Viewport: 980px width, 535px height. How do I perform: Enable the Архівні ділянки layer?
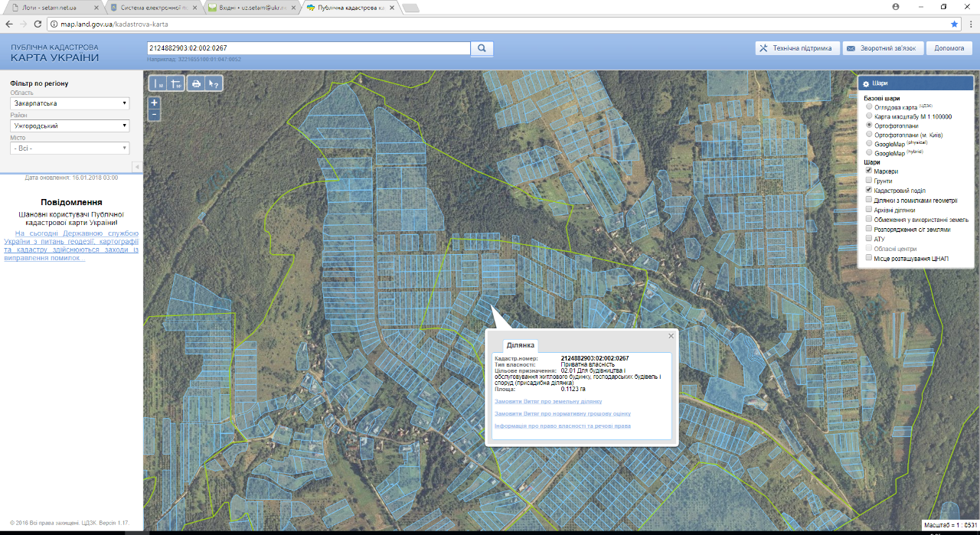coord(868,209)
